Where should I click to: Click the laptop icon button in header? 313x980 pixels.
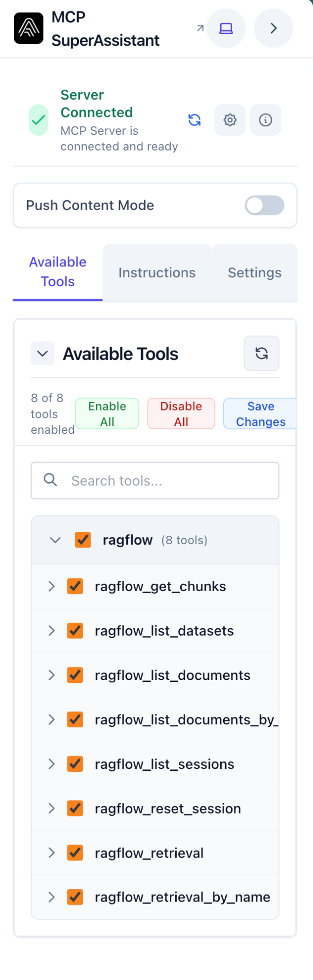pyautogui.click(x=226, y=29)
